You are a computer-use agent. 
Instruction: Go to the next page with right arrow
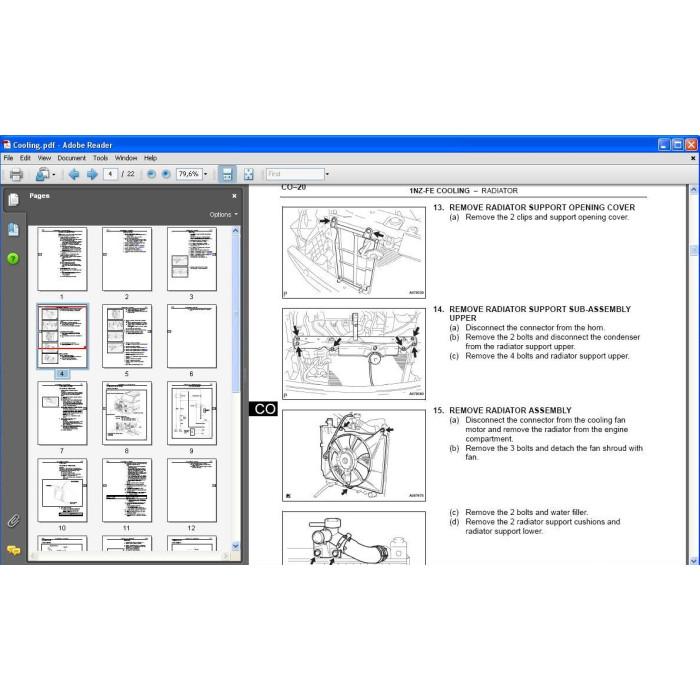click(92, 174)
